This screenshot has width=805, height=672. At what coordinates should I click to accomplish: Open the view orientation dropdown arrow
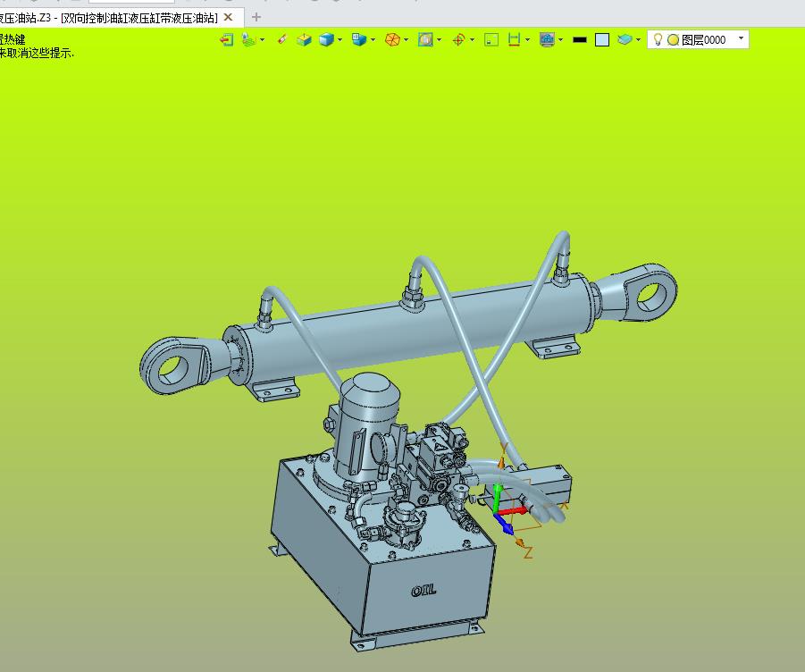[x=373, y=39]
